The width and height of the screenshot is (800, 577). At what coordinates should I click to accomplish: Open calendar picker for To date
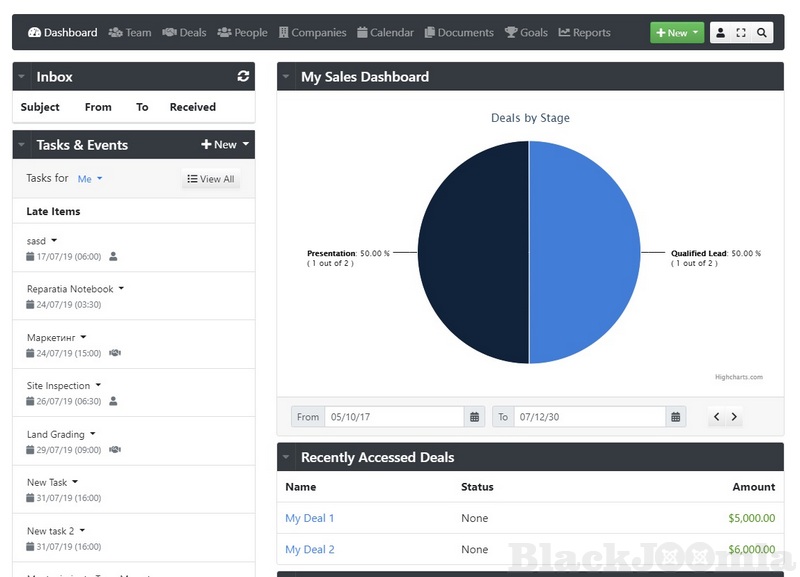click(x=676, y=417)
